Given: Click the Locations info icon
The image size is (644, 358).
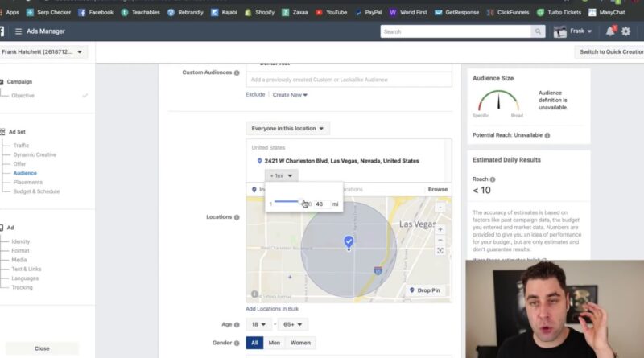Looking at the screenshot, I should pyautogui.click(x=237, y=217).
